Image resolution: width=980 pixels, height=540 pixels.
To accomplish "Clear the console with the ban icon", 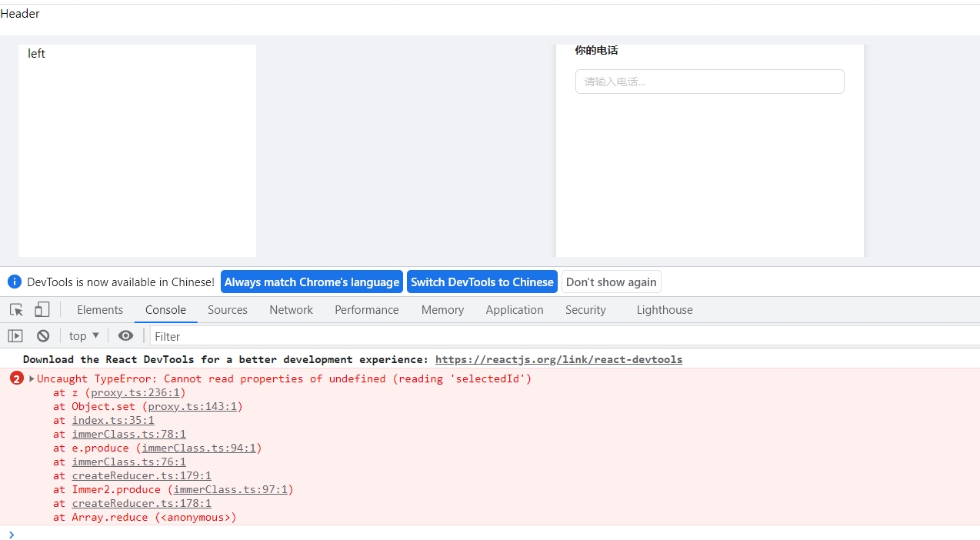I will click(43, 336).
